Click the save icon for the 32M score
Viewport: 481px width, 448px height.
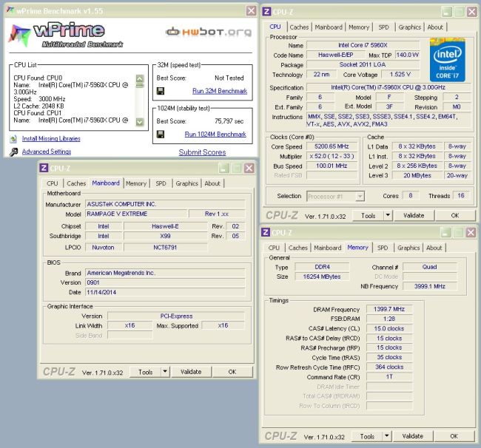(160, 91)
